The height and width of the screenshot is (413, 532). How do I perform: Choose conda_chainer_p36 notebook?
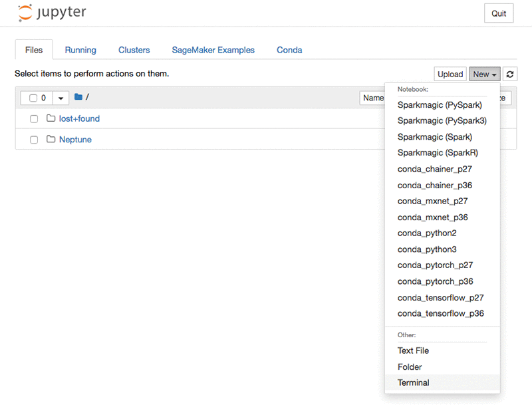click(442, 186)
